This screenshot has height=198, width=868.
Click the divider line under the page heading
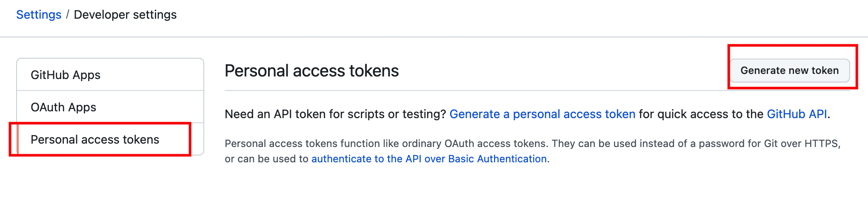(x=468, y=91)
